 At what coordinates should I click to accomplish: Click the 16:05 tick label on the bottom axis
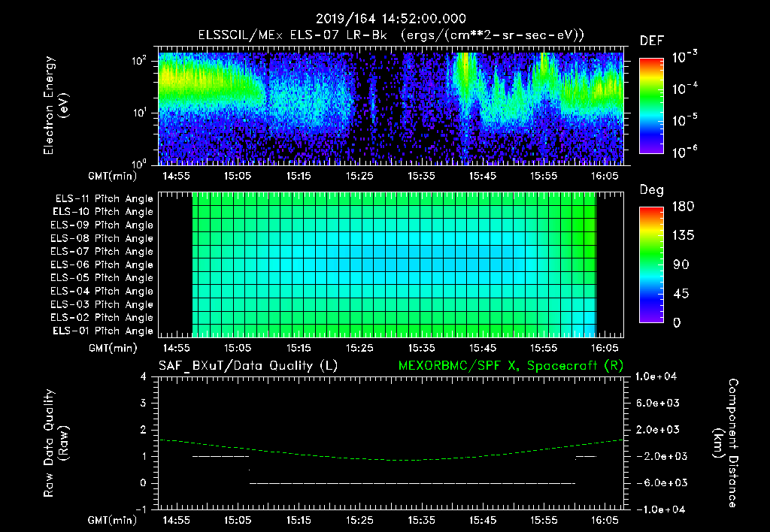(x=605, y=520)
